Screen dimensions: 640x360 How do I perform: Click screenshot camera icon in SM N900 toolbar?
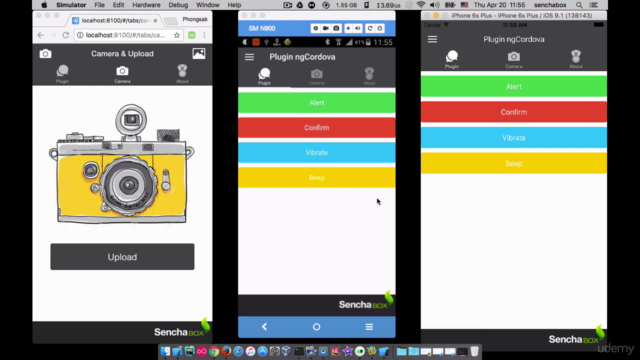(336, 28)
